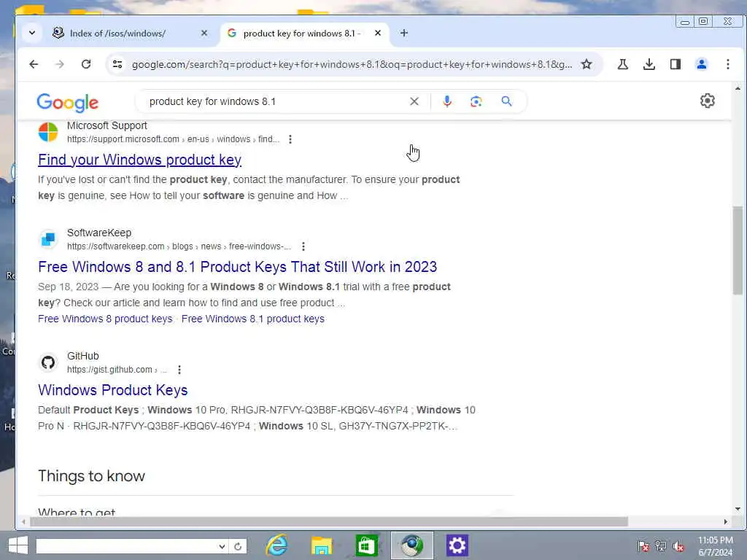Open Free Windows 8 and 8.1 Product Keys link

click(x=237, y=267)
